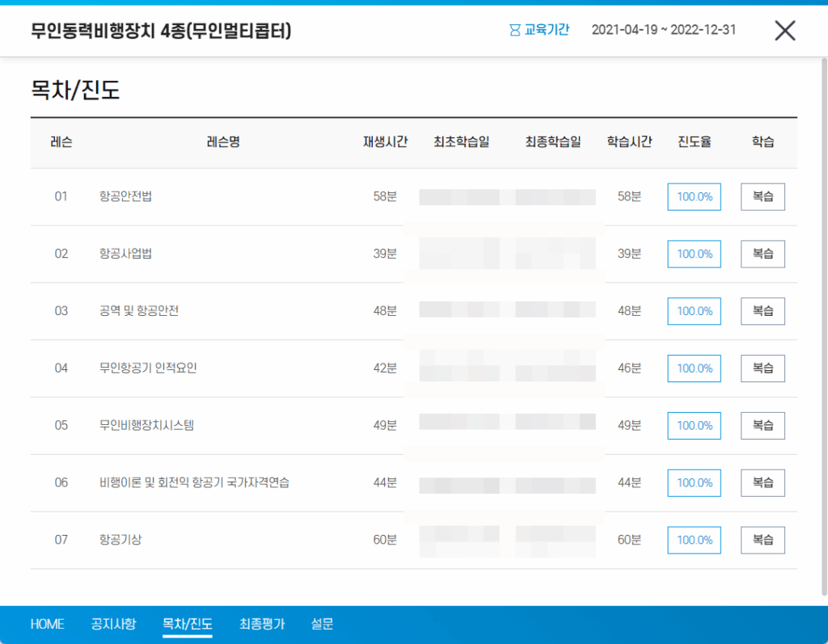Click 복습 for lesson 01 항공안전법
This screenshot has width=828, height=644.
tap(762, 196)
